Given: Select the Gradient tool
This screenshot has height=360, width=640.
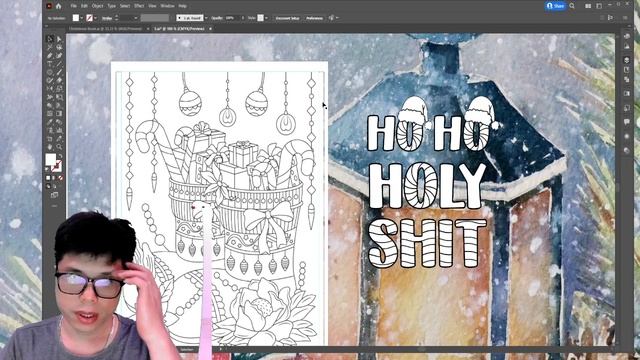Looking at the screenshot, I should coord(59,113).
